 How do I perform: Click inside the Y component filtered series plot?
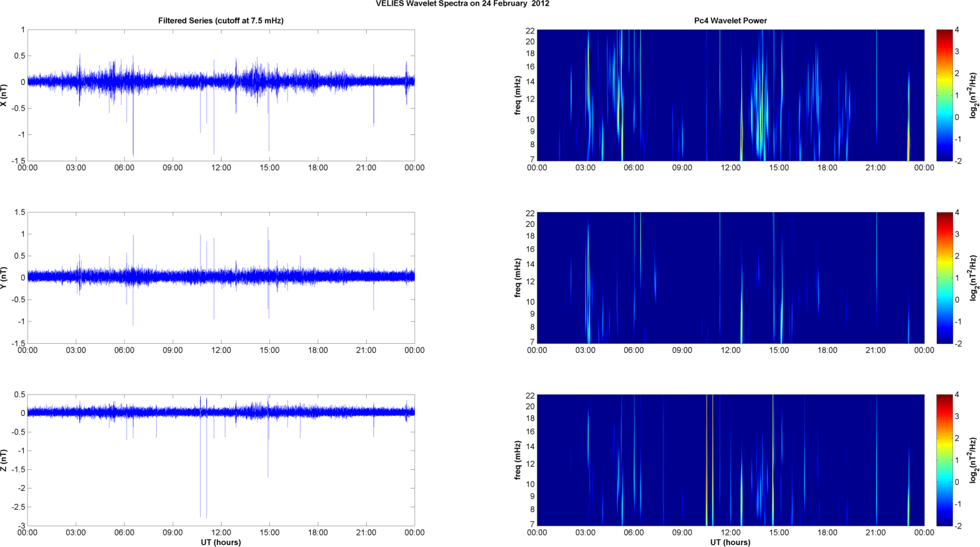pyautogui.click(x=221, y=278)
